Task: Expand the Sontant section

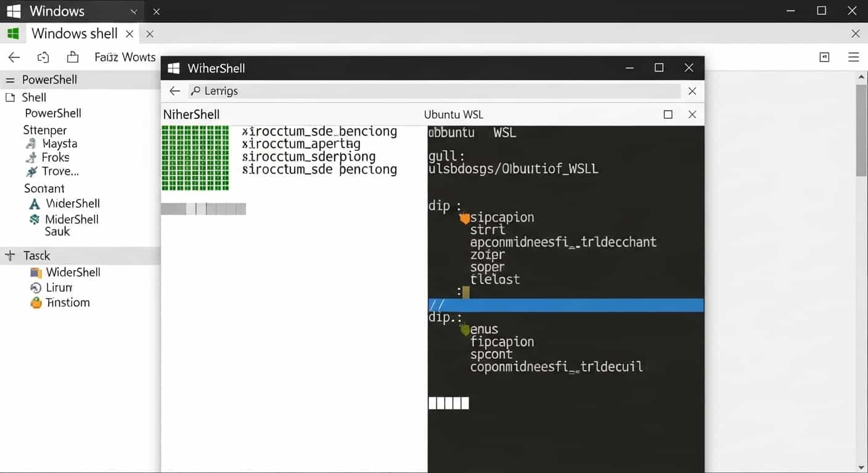Action: click(44, 188)
